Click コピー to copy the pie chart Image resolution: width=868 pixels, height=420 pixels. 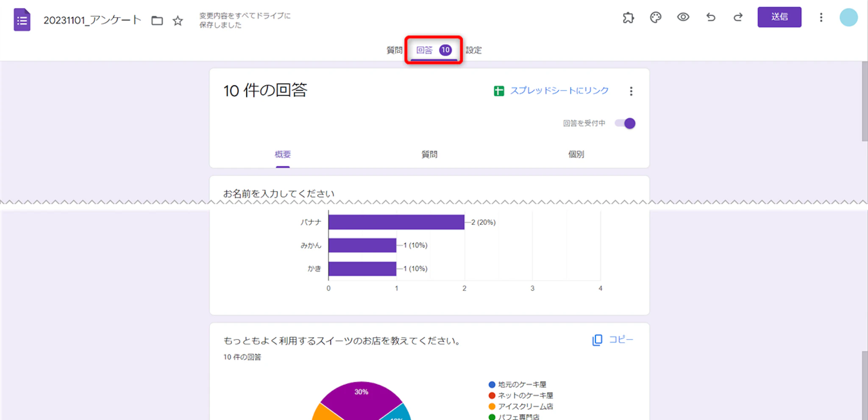coord(613,340)
